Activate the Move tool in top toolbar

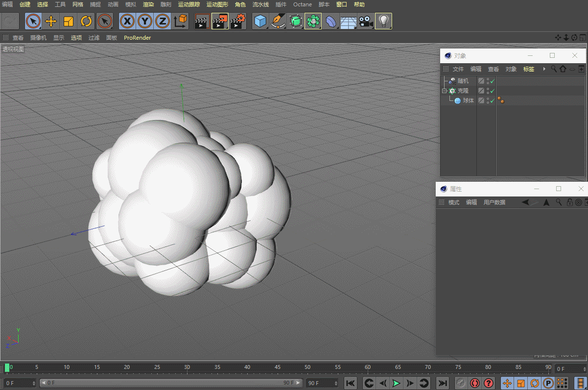(51, 21)
